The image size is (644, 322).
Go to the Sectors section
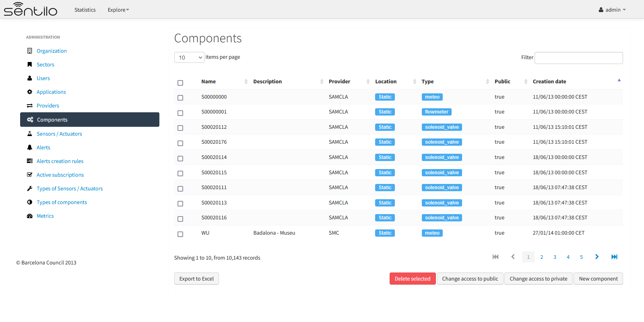(x=45, y=64)
